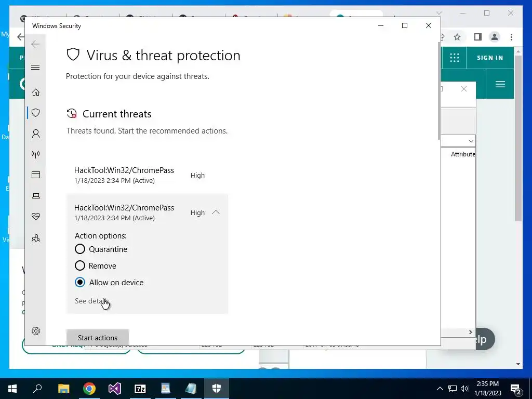Open the network icon in system tray
532x399 pixels.
[453, 389]
